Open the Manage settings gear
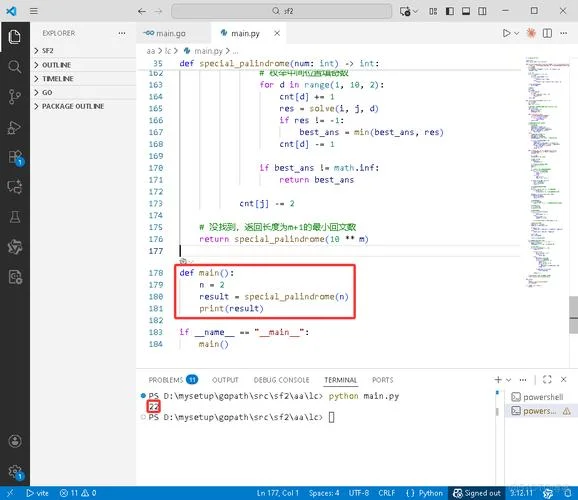The width and height of the screenshot is (578, 500). click(x=15, y=471)
